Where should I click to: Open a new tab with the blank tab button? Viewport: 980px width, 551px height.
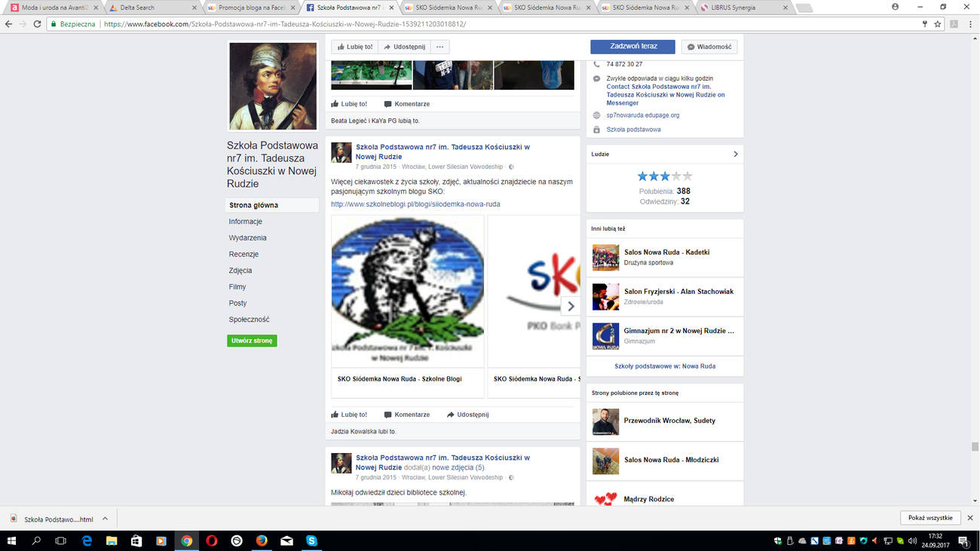click(804, 8)
